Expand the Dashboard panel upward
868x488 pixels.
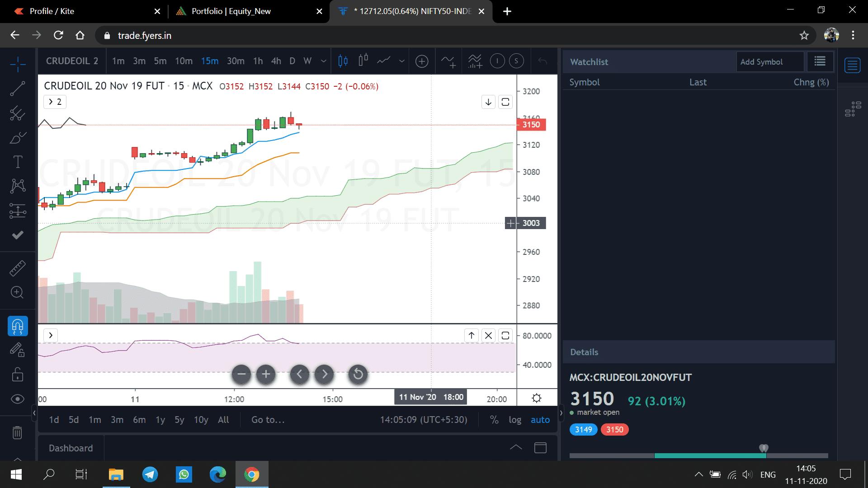pyautogui.click(x=516, y=448)
